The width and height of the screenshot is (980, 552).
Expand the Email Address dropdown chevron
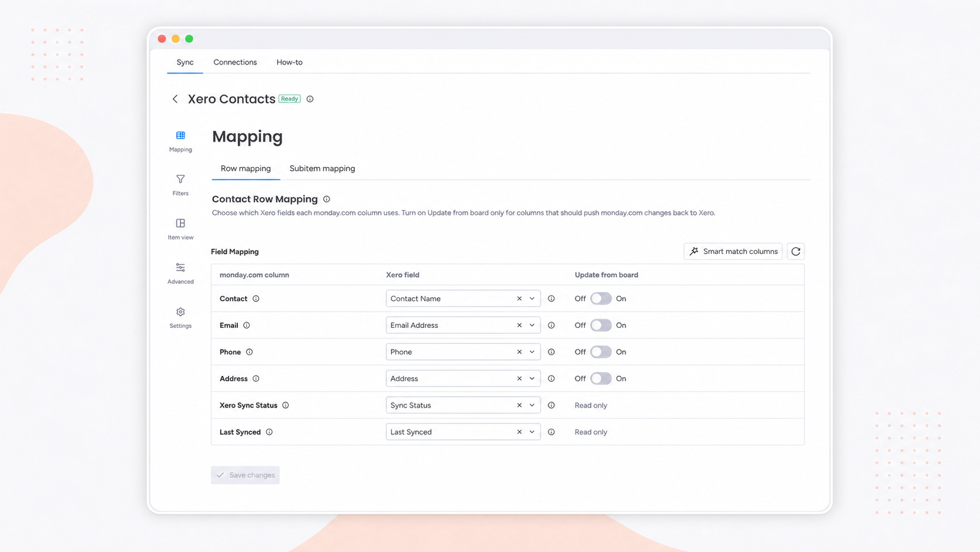click(x=532, y=326)
